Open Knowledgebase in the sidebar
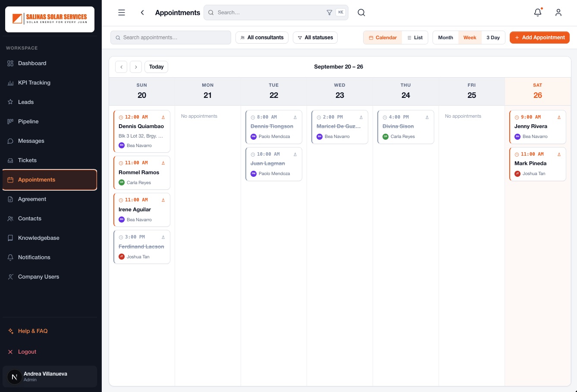This screenshot has width=577, height=392. (x=50, y=238)
